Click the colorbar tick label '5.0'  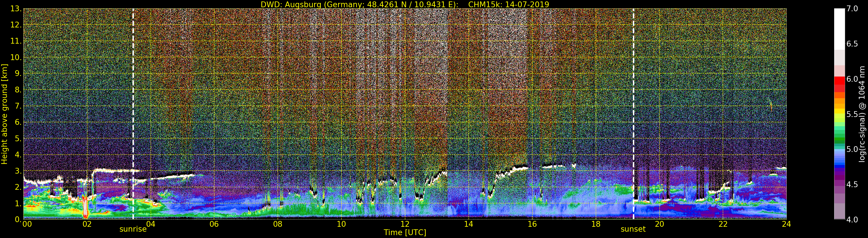point(852,149)
